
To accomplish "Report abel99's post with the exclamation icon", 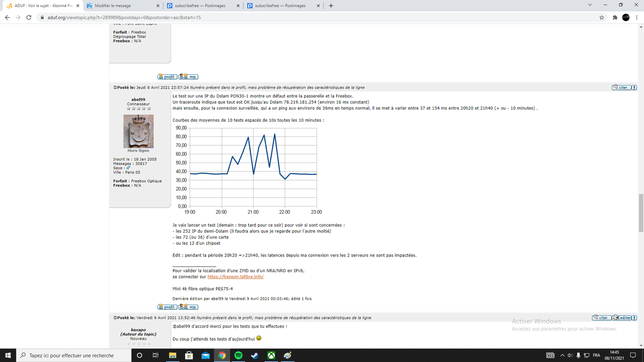I will (634, 87).
